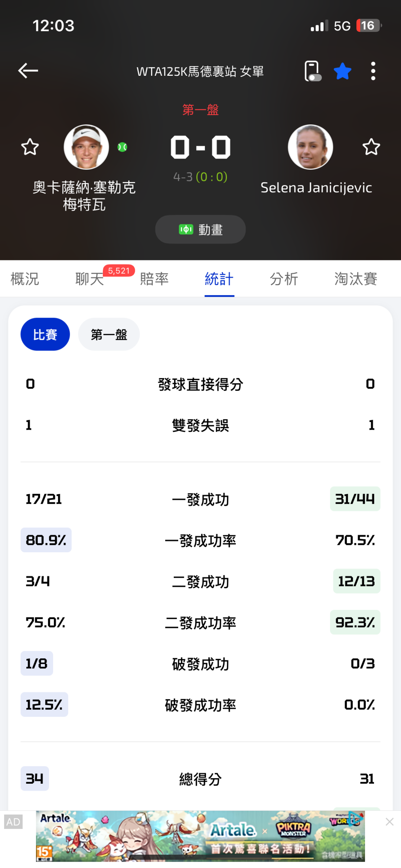Select the 比賽 match stats filter
This screenshot has width=401, height=868.
pos(45,334)
